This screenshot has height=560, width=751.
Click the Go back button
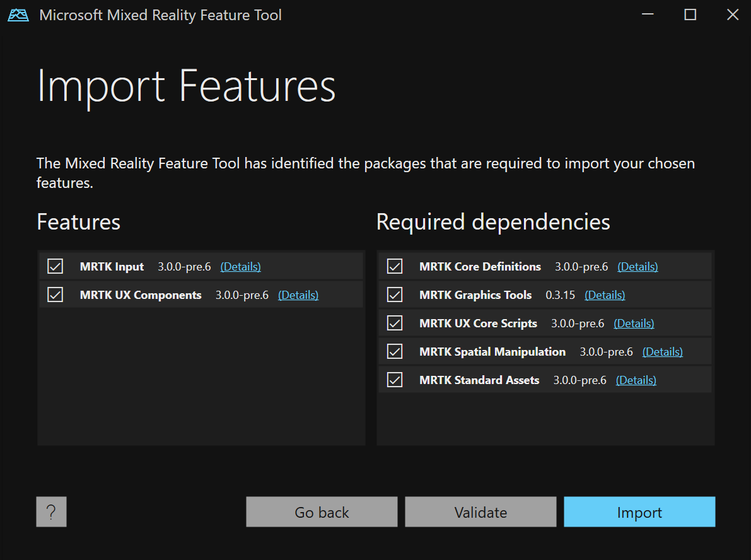click(x=322, y=511)
